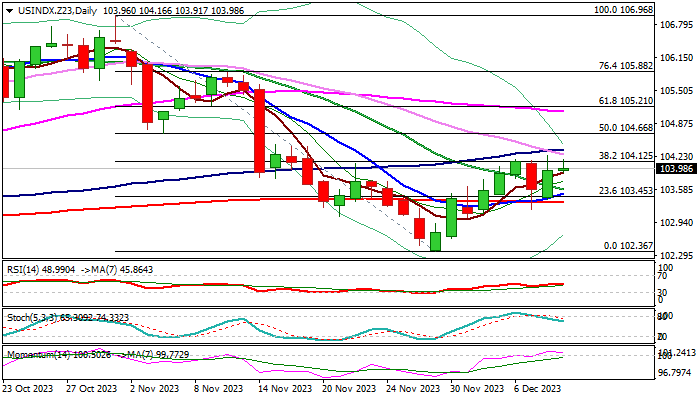Select the Stoch(5,3,3) indicator label

28,316
